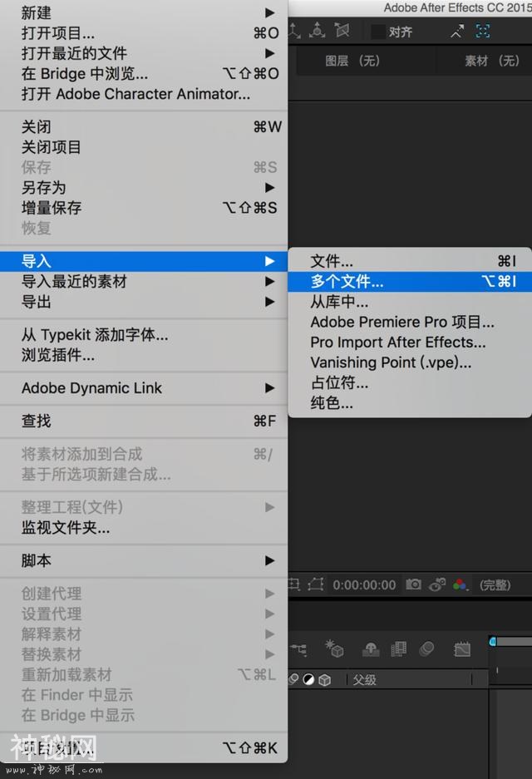The width and height of the screenshot is (532, 779).
Task: Toggle the motion blur enable icon
Action: 426,648
